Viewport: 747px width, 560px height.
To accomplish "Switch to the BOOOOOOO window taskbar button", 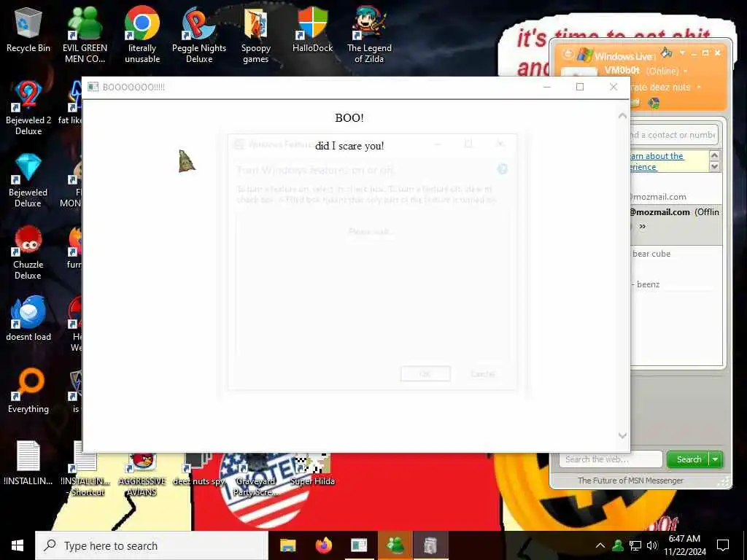I will tap(359, 545).
